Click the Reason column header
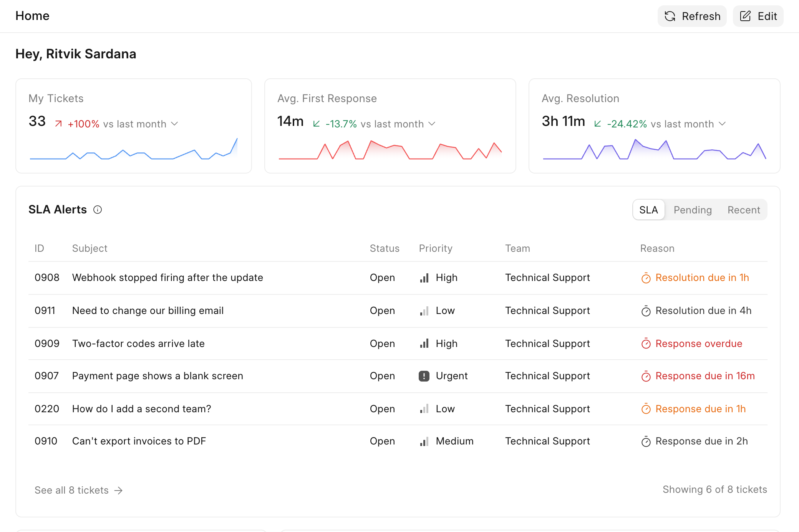The image size is (799, 532). (657, 248)
